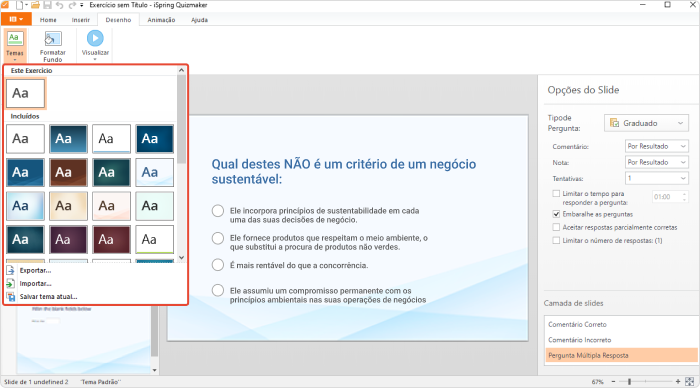Select the Pergunta Múltipla Resposta layer

click(621, 355)
